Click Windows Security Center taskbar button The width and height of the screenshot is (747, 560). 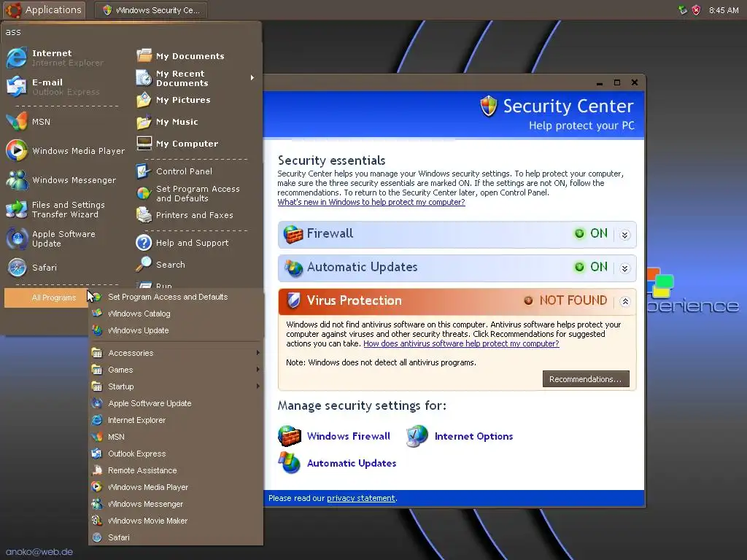click(x=150, y=10)
